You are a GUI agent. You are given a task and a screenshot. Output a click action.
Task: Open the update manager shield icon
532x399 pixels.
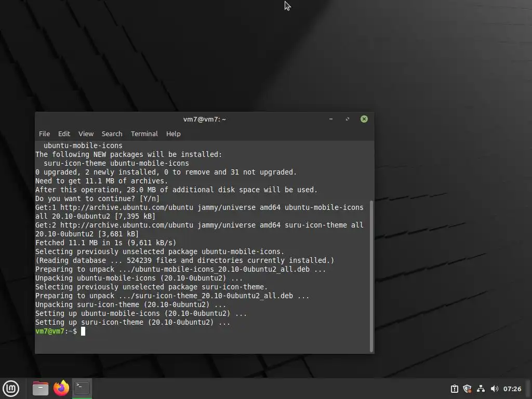467,389
